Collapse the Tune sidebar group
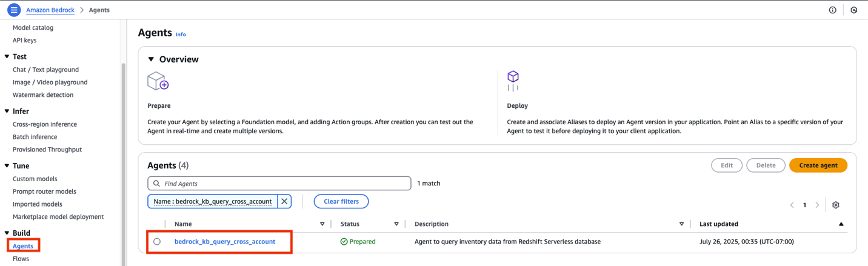 7,165
